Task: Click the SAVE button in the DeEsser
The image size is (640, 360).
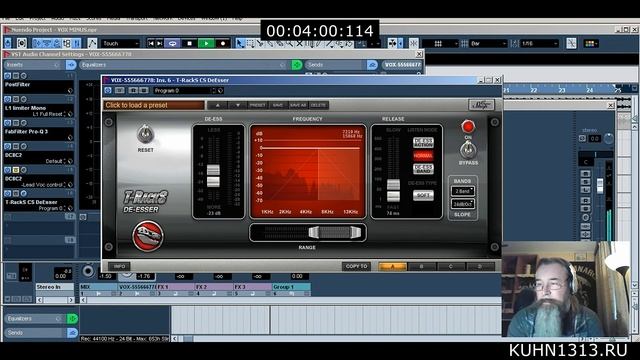Action: 278,105
